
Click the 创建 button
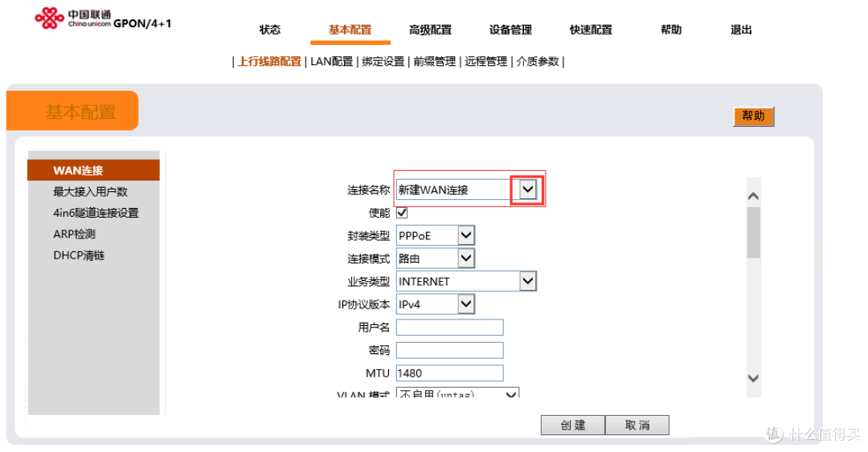573,425
